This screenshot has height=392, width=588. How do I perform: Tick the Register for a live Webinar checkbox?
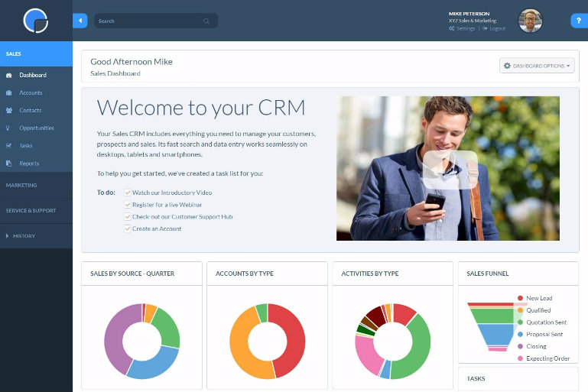(127, 205)
